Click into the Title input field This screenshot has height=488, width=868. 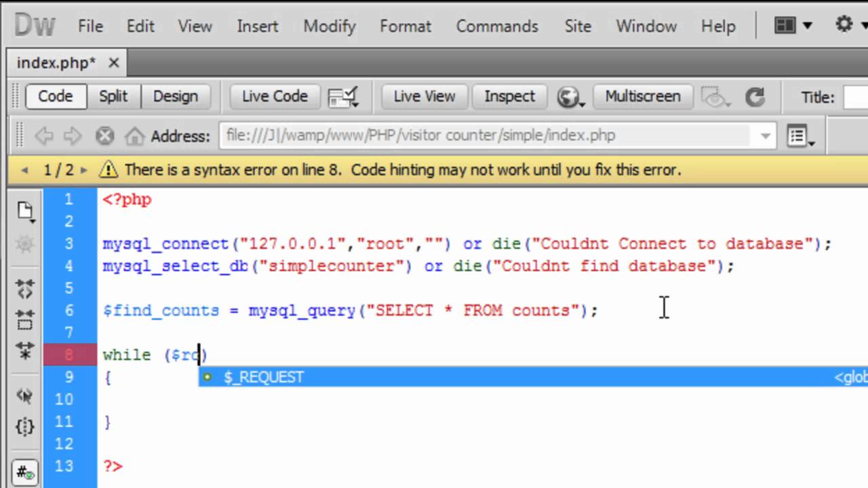[x=856, y=98]
